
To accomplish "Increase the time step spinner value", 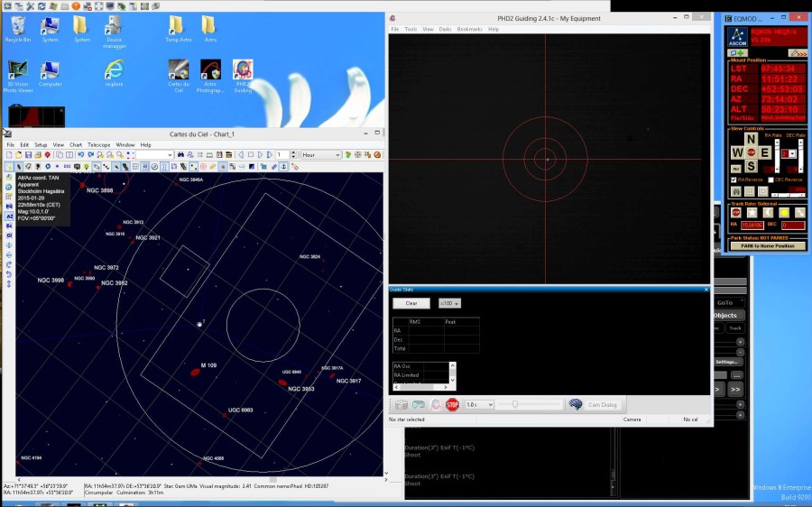I will 293,152.
